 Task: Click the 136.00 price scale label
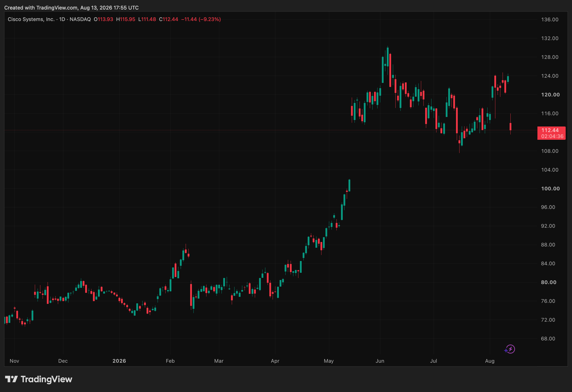tap(550, 20)
